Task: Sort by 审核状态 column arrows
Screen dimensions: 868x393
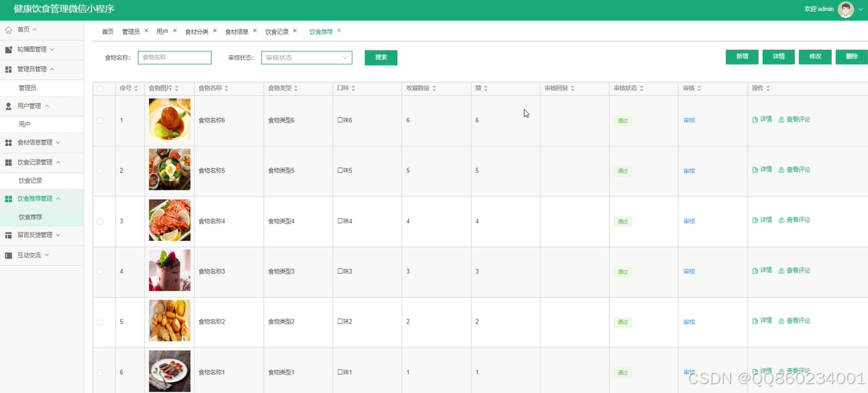Action: (641, 89)
